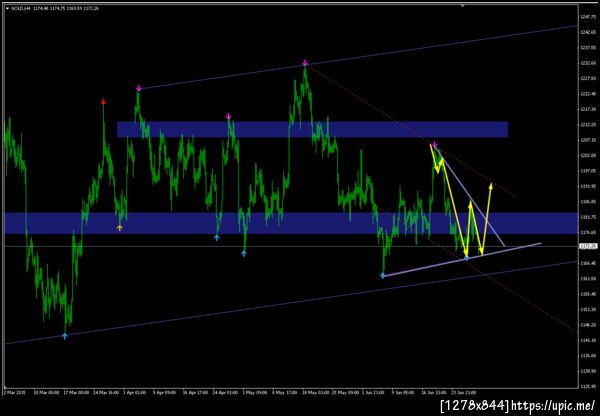Click the 1197.05 price scale label
Viewport: 600px width, 416px height.
(588, 171)
